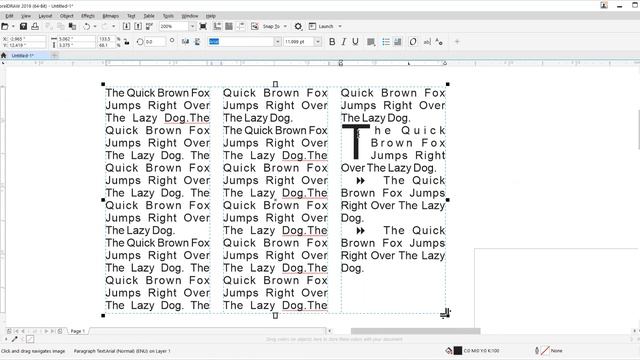
Task: Open the View menu
Action: point(26,16)
